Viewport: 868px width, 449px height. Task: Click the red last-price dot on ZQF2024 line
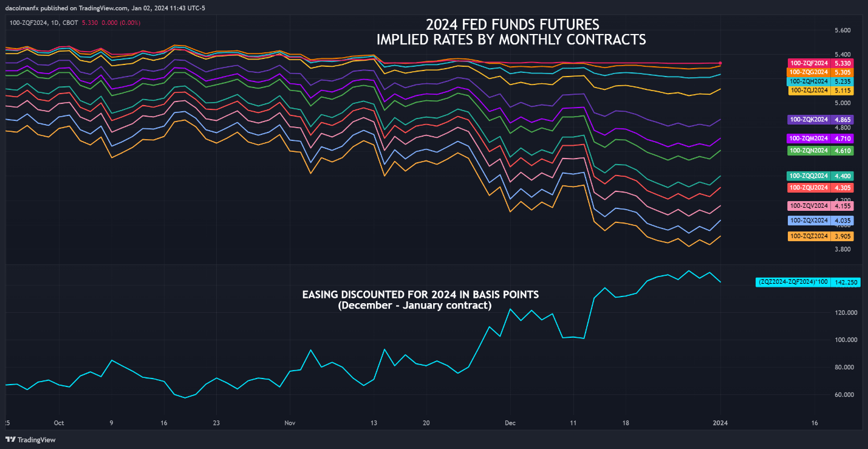(x=720, y=63)
